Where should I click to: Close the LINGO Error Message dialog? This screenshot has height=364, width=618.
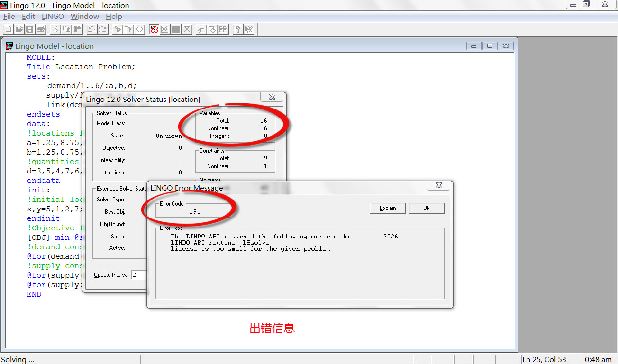click(439, 185)
